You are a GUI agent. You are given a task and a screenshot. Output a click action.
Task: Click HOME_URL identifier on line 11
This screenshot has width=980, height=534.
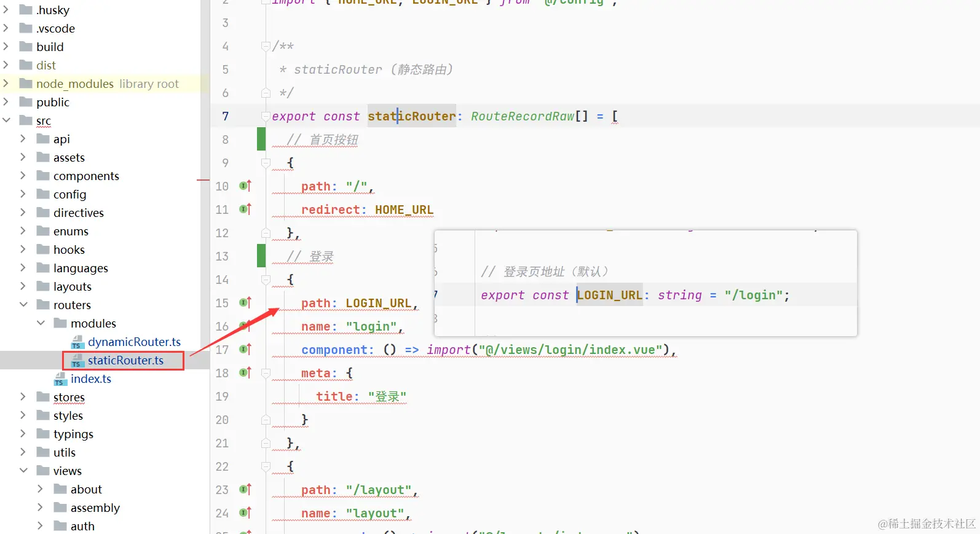pyautogui.click(x=404, y=210)
